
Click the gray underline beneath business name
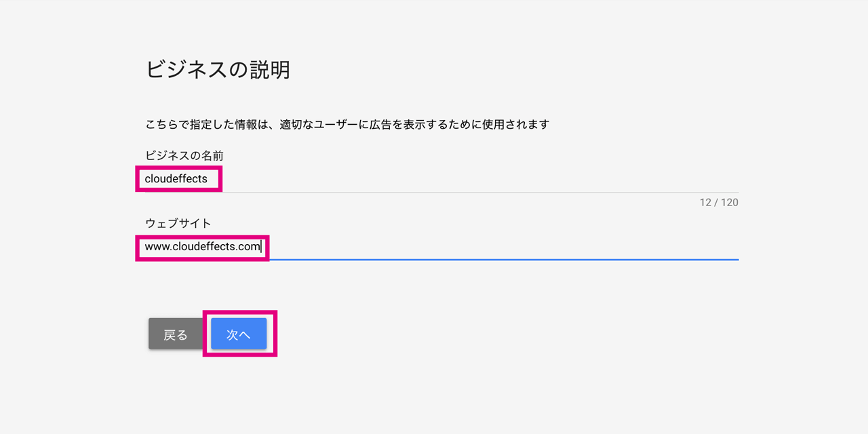click(x=441, y=193)
